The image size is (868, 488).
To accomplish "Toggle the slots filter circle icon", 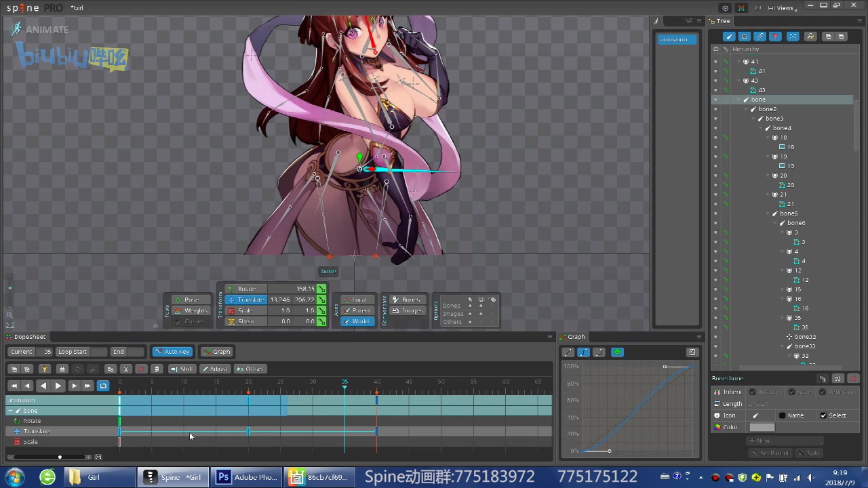I will click(x=745, y=37).
